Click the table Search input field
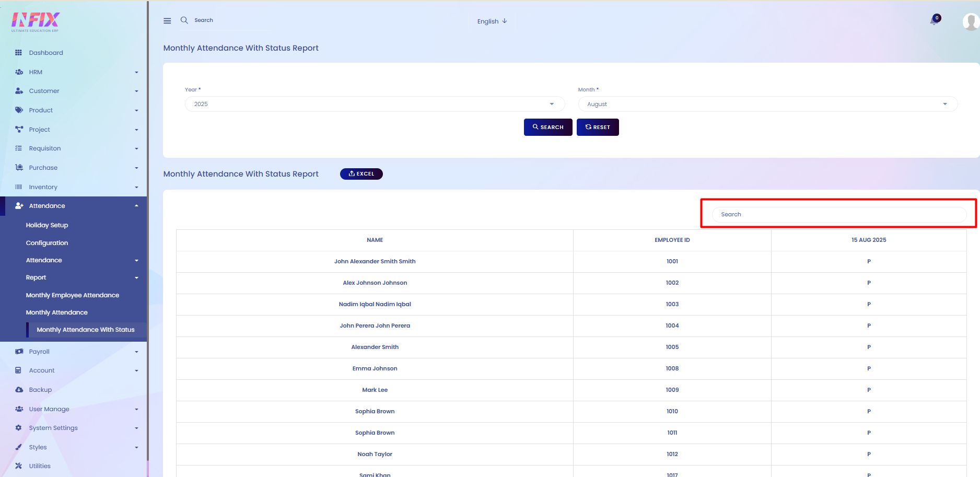 pyautogui.click(x=839, y=214)
